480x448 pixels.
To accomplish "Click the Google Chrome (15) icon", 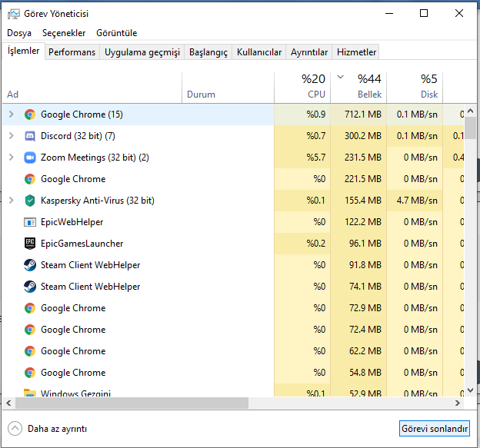I will pos(30,114).
